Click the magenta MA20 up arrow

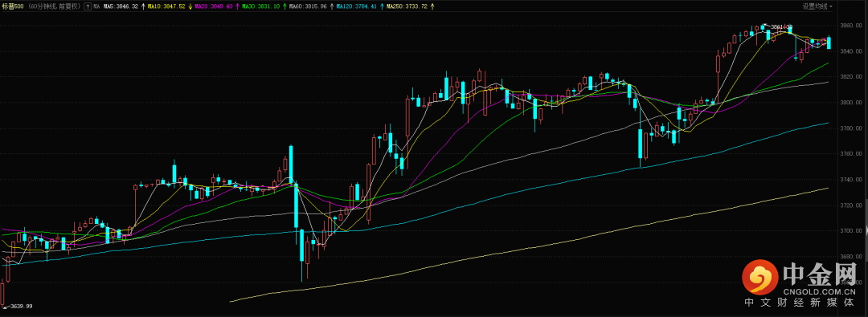click(237, 6)
